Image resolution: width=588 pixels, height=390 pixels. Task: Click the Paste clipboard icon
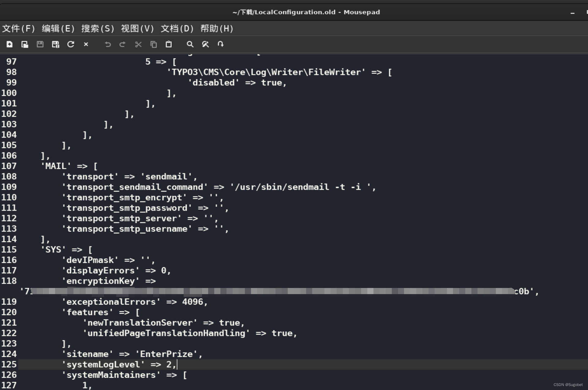pos(169,44)
